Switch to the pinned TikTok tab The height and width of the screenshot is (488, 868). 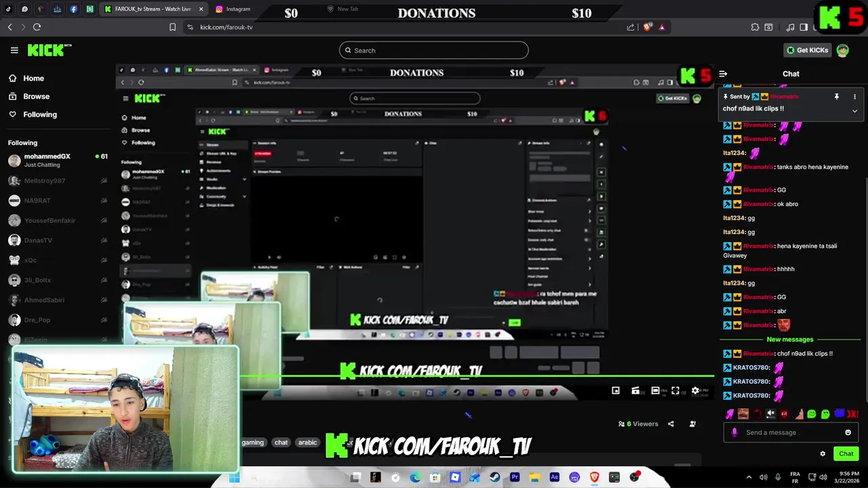(x=8, y=9)
